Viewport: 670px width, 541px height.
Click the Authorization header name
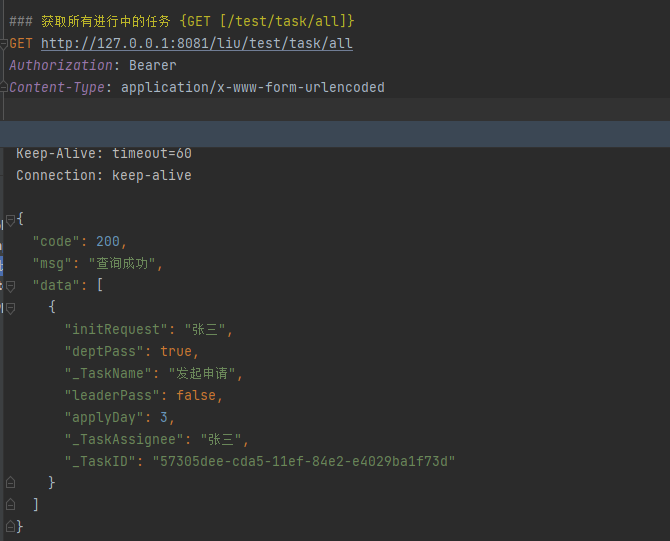[60, 66]
